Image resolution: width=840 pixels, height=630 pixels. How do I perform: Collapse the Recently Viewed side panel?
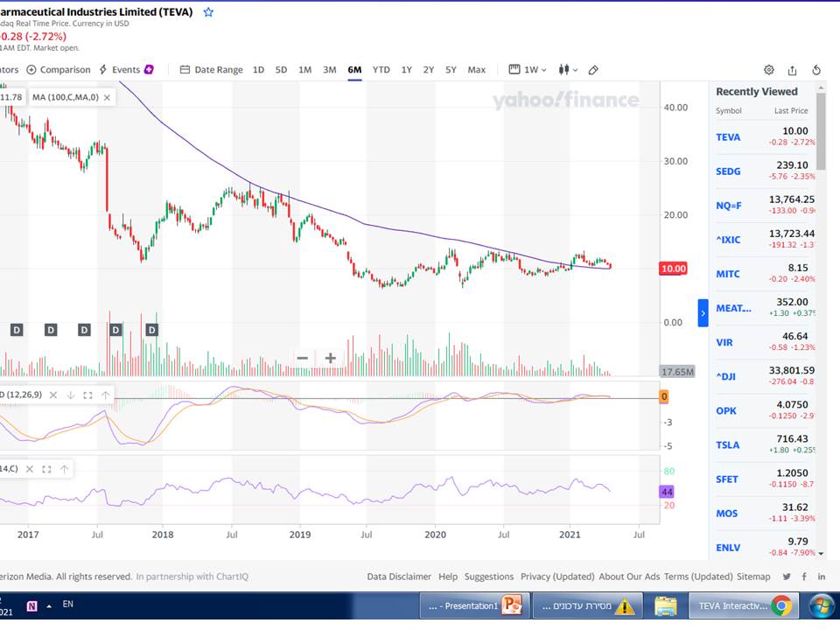point(702,312)
